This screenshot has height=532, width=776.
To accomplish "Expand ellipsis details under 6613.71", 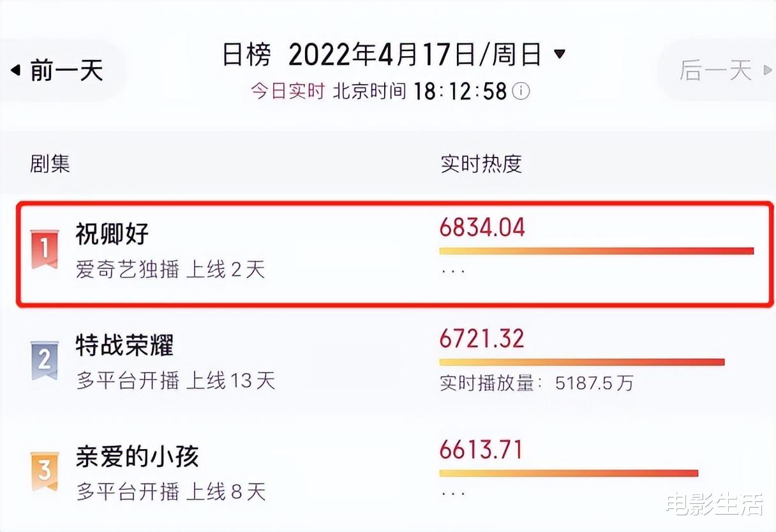I will 452,492.
